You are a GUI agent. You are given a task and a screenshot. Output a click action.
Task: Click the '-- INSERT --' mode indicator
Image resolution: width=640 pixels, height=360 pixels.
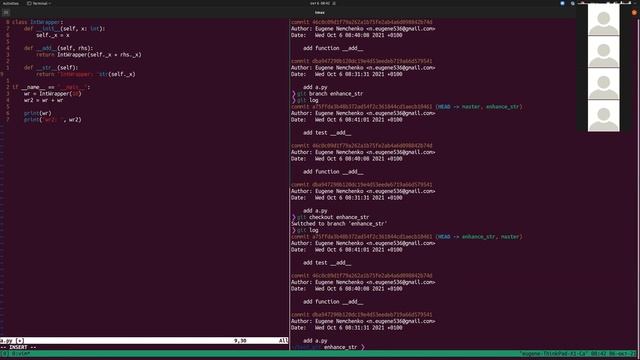(18, 347)
